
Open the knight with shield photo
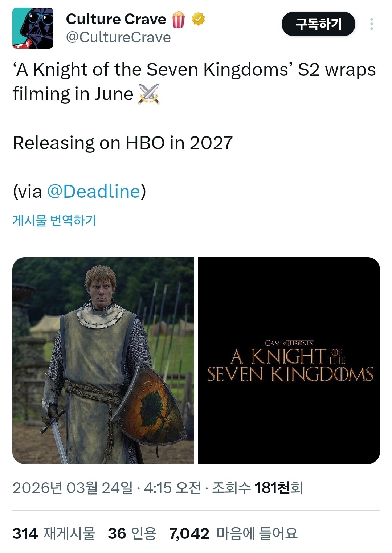click(103, 360)
